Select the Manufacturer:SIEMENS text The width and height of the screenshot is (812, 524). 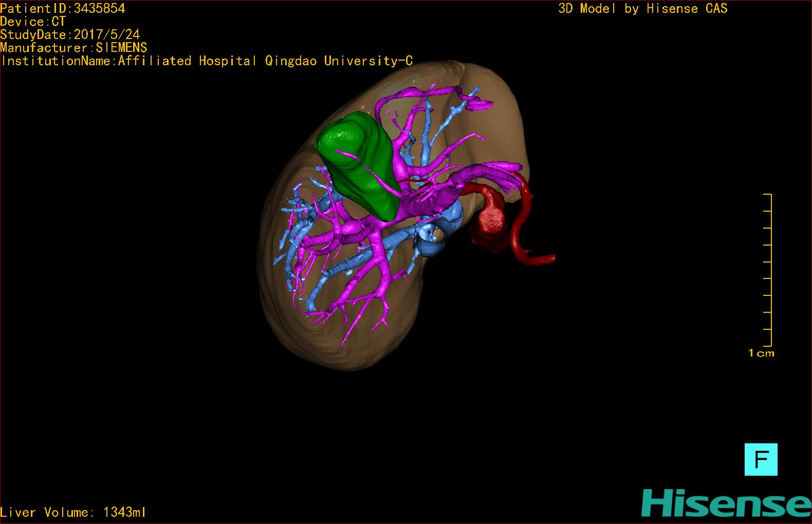74,48
